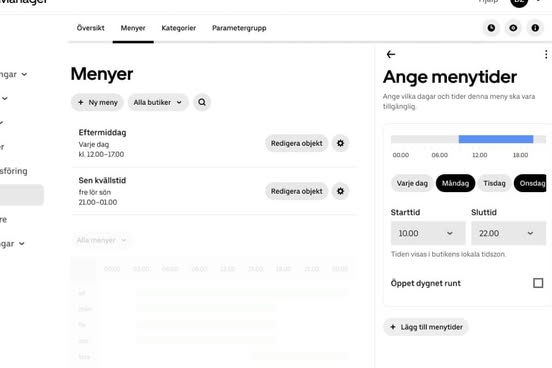
Task: Switch to the Kategorier tab
Action: [x=178, y=28]
